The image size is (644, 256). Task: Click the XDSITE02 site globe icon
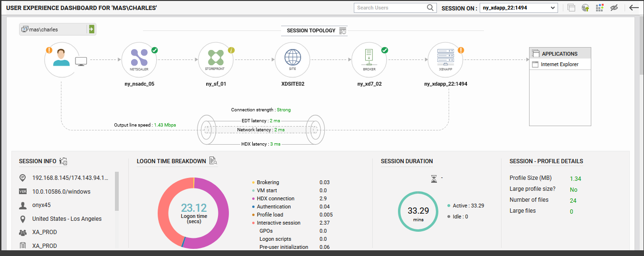coord(293,59)
